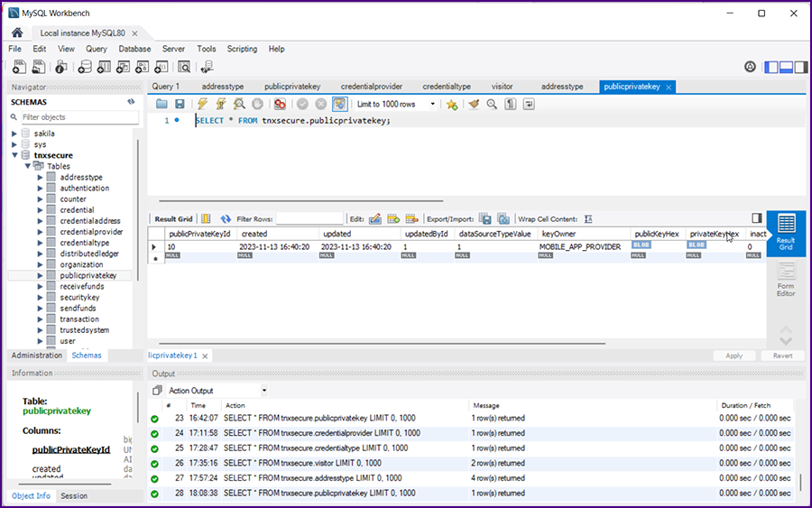Click the create new SQL tab icon
Viewport: 812px width, 508px height.
(x=19, y=67)
